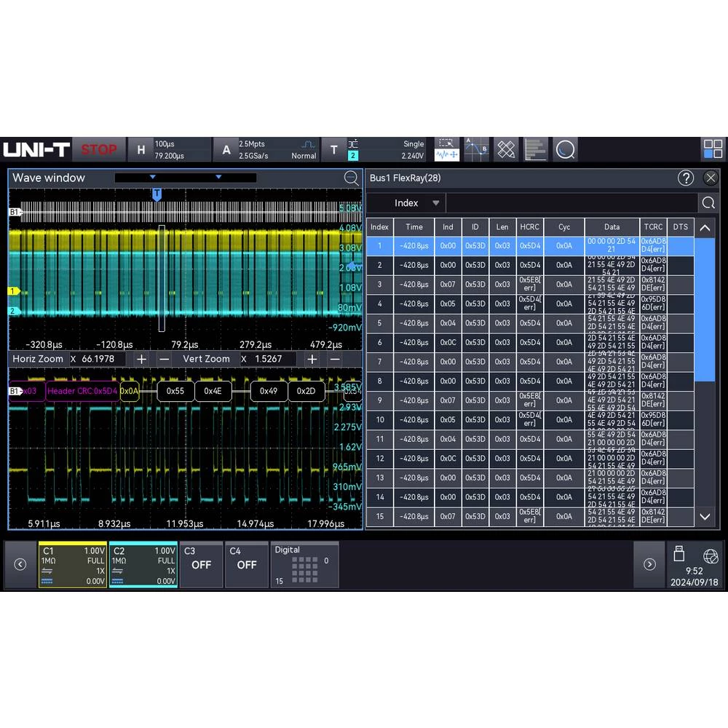Toggle channel C1 settings tile

click(73, 565)
